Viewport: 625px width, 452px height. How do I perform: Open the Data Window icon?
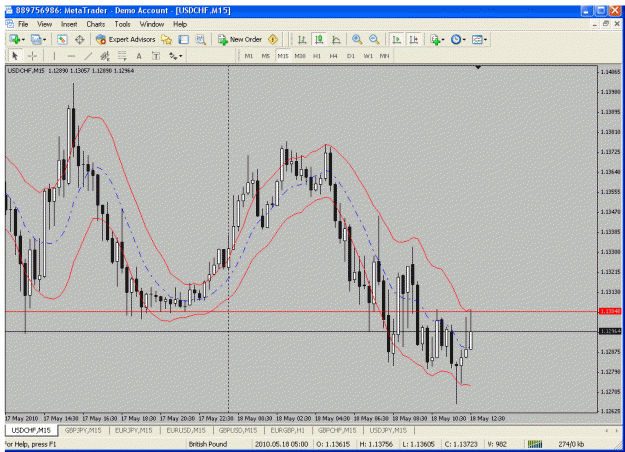coord(80,39)
